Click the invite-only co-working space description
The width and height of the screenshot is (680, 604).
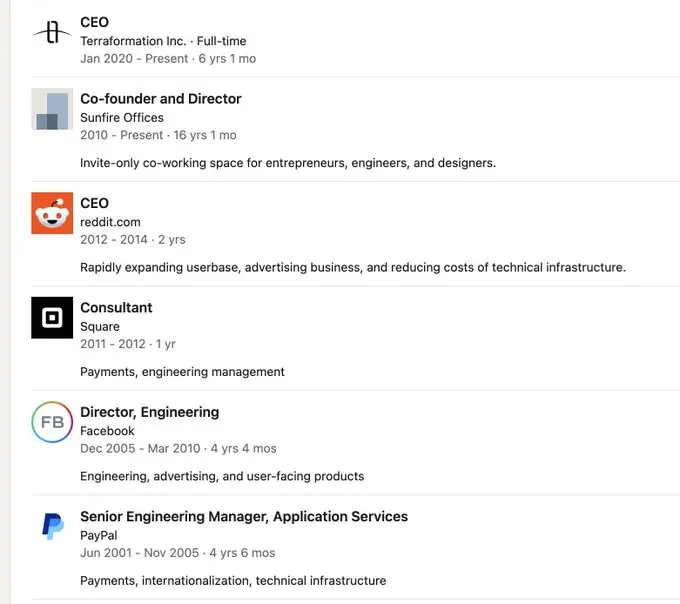[x=288, y=163]
